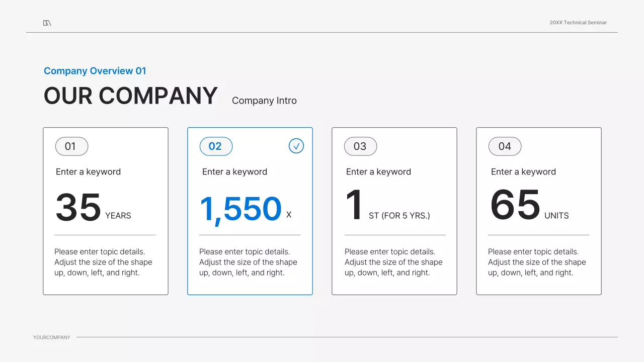Screen dimensions: 644x362
Task: Click the Company Overview 01 heading
Action: pyautogui.click(x=95, y=71)
